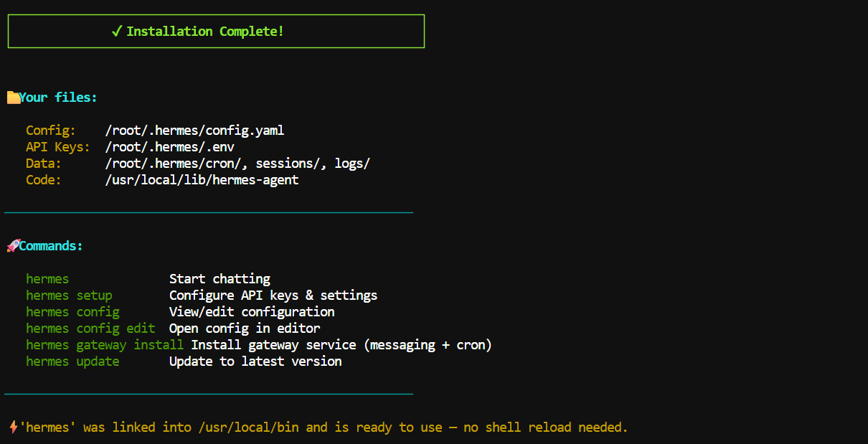Click the path /root/.hermes/config.yaml
This screenshot has height=444, width=868.
coord(195,131)
